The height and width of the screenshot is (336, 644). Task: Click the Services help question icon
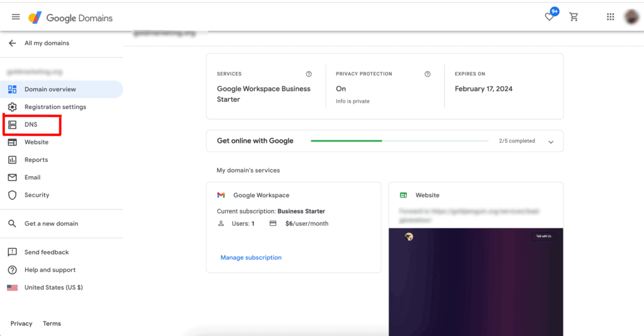coord(308,74)
